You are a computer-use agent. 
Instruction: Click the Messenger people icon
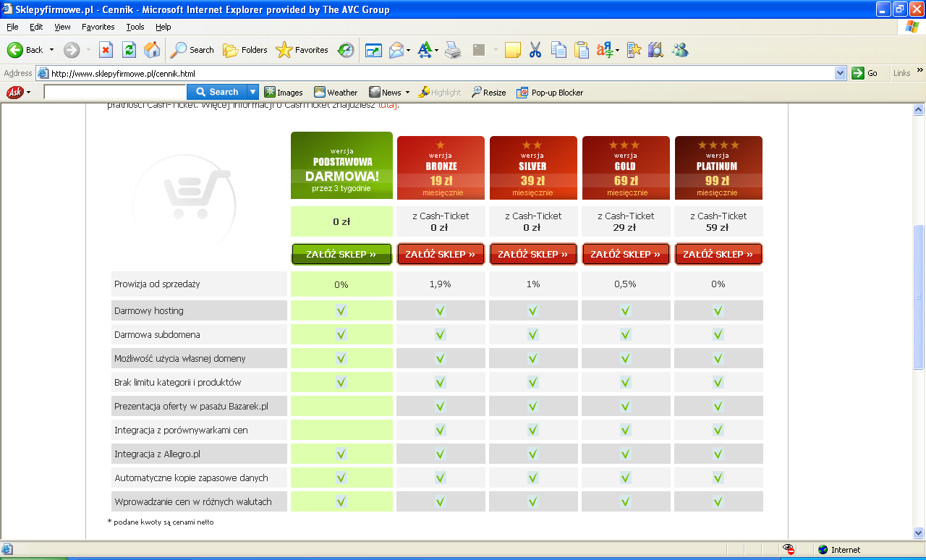point(679,50)
